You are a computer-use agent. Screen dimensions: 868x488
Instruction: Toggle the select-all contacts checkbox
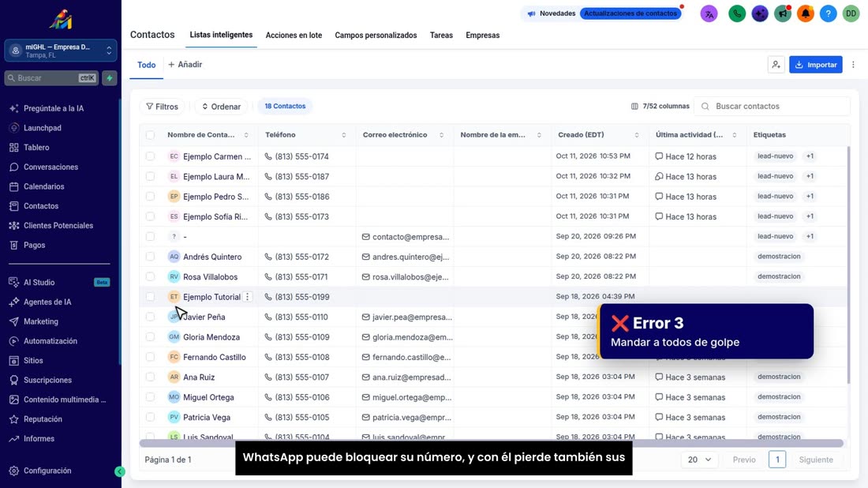click(x=150, y=135)
